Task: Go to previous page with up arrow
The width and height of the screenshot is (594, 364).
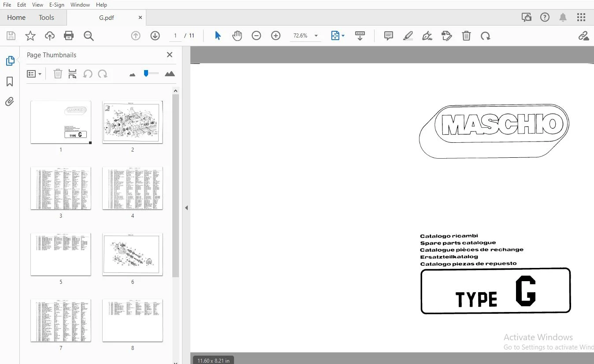Action: [x=136, y=36]
